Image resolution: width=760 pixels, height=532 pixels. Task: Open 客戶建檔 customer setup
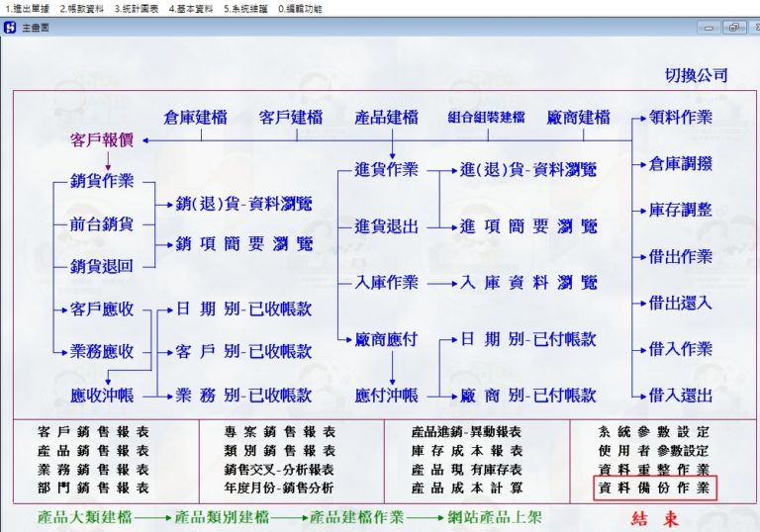coord(291,118)
